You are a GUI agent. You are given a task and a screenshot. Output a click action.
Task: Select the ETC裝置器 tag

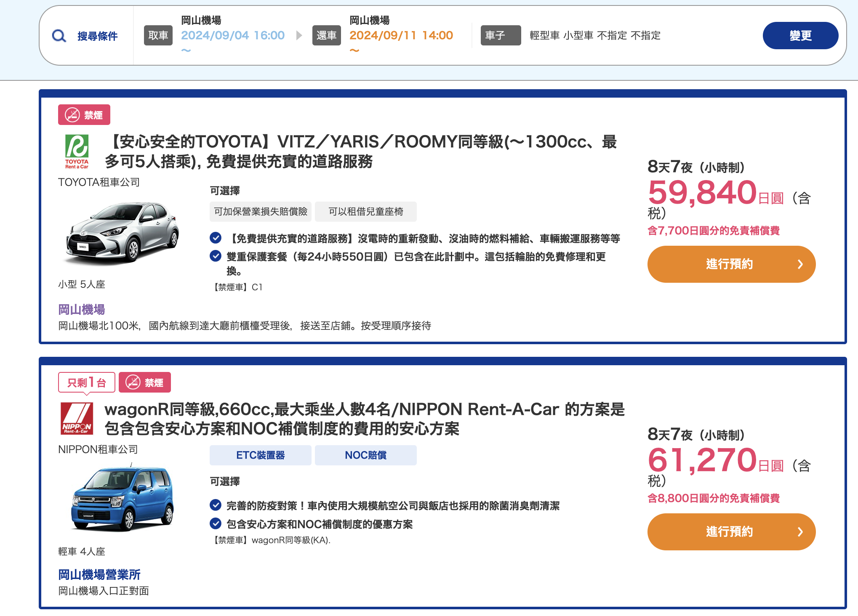point(261,455)
